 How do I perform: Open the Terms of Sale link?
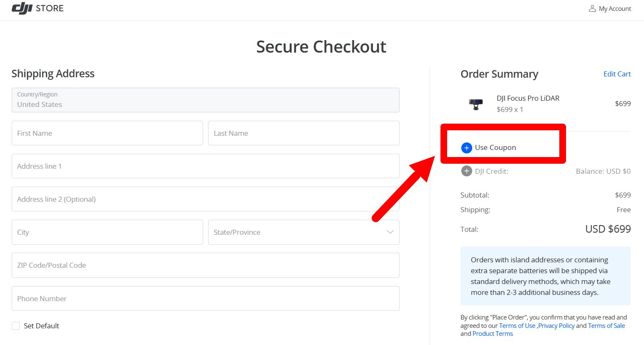pyautogui.click(x=606, y=326)
